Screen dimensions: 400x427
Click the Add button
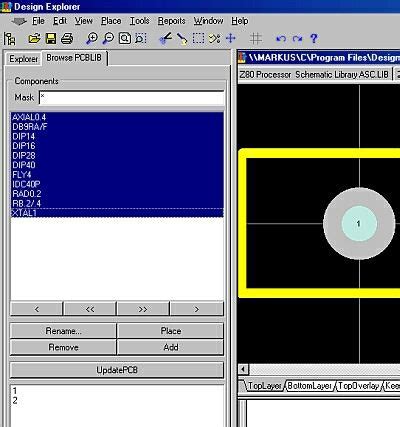[x=171, y=347]
